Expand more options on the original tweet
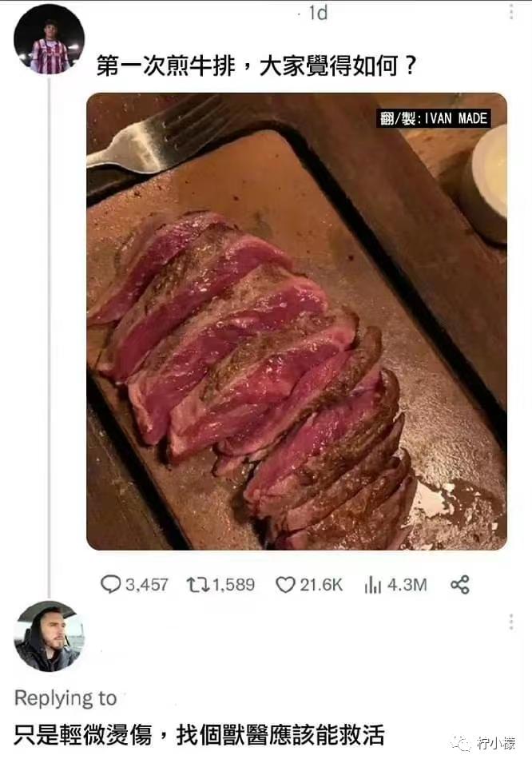532x767 pixels. click(x=511, y=12)
